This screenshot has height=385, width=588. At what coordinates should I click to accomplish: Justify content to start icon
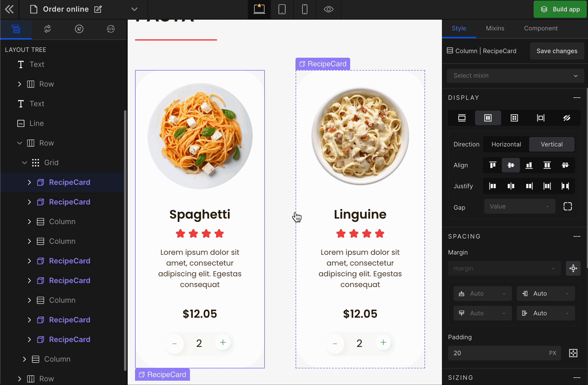point(493,186)
